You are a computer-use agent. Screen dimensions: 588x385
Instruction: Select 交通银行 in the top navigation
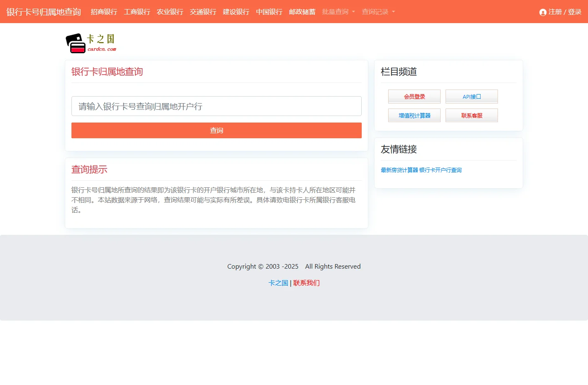[203, 12]
